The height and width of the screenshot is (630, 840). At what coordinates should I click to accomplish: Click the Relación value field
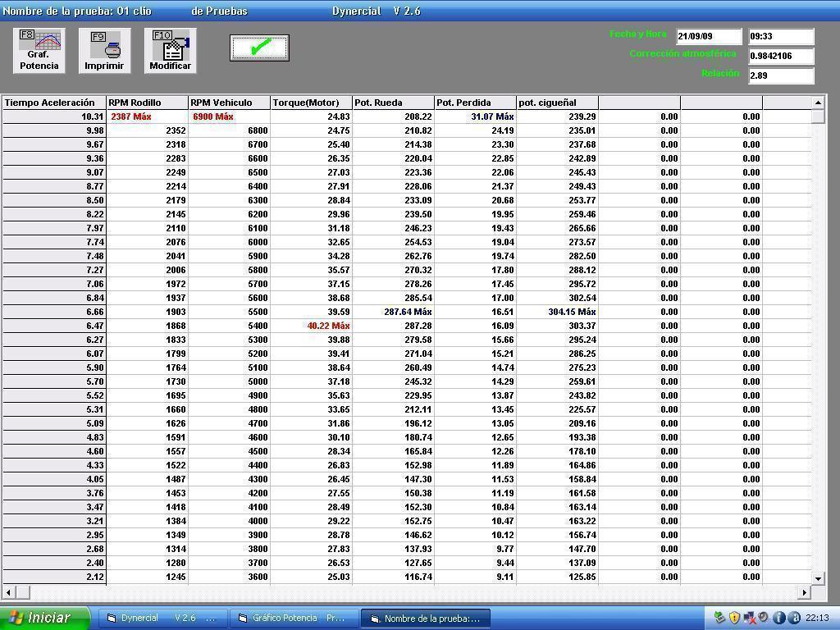(780, 75)
